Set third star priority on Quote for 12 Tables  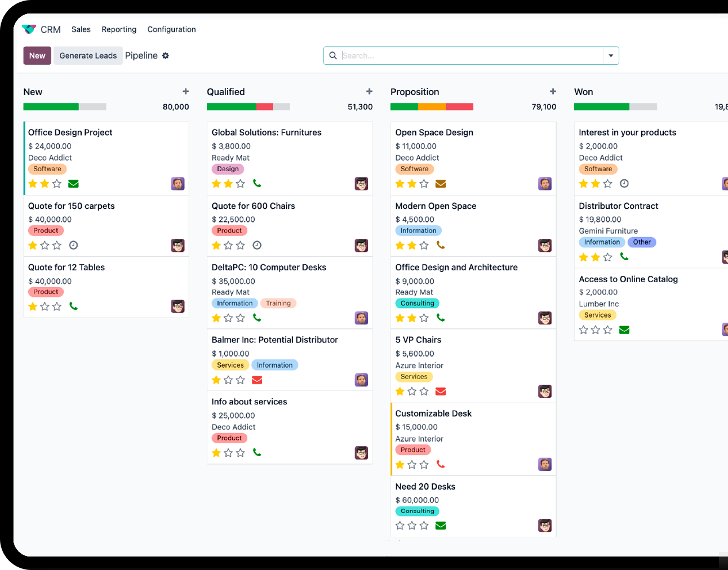tap(57, 306)
